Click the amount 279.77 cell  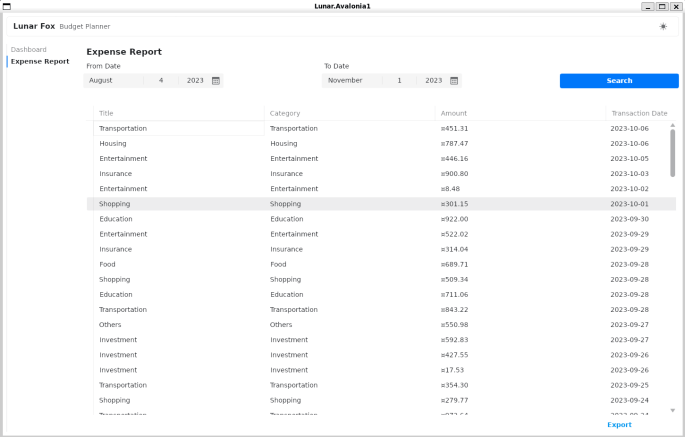(x=520, y=400)
